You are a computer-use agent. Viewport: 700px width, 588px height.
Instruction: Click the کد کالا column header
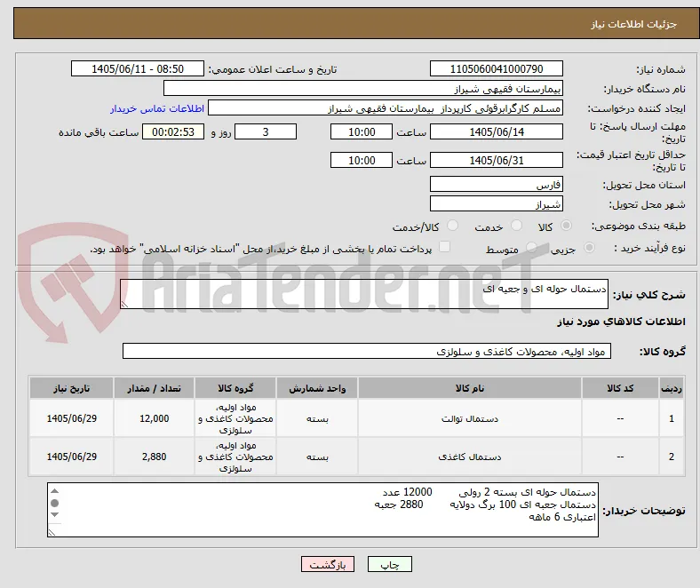[x=620, y=388]
